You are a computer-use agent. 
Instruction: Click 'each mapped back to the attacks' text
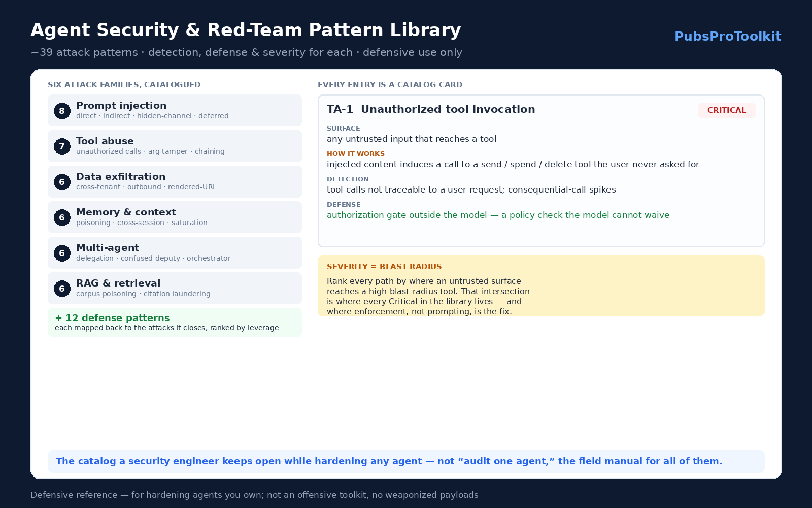(x=167, y=328)
